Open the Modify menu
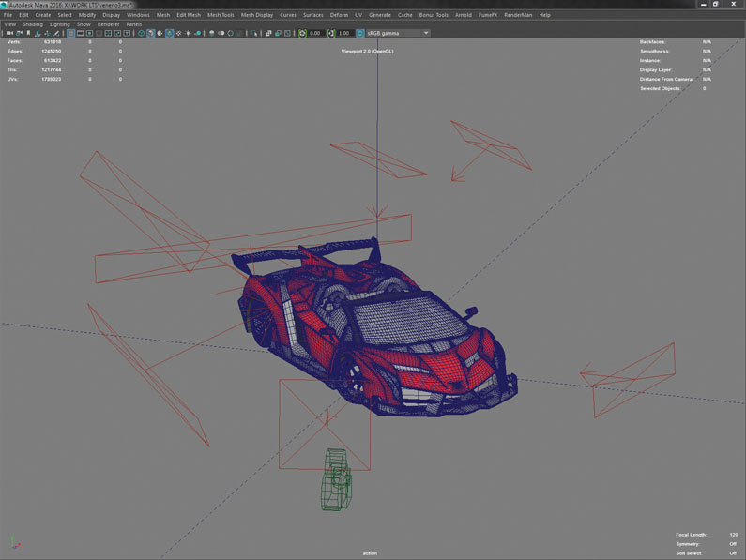Screen dimensions: 746x560 tap(87, 15)
